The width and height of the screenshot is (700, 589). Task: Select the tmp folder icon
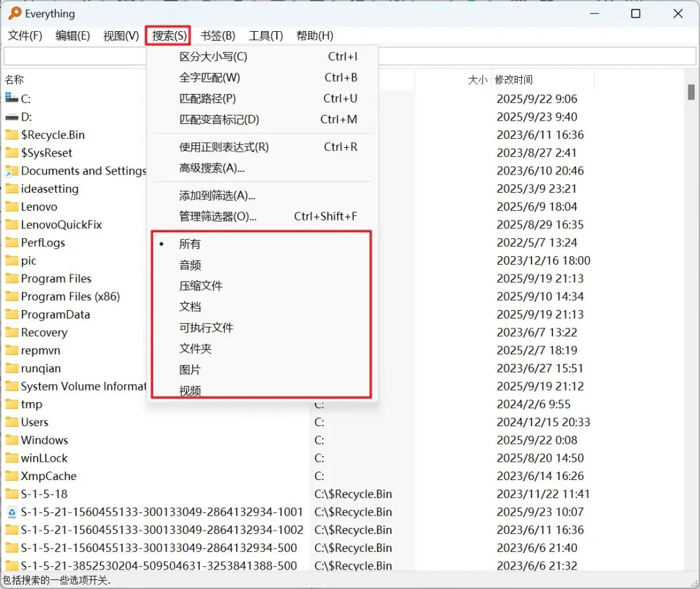coord(12,404)
